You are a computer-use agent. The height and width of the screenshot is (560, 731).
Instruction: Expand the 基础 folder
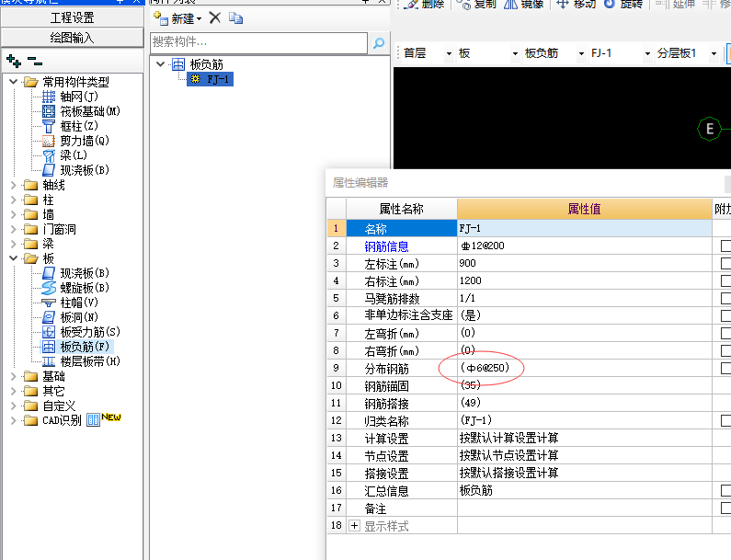[13, 376]
